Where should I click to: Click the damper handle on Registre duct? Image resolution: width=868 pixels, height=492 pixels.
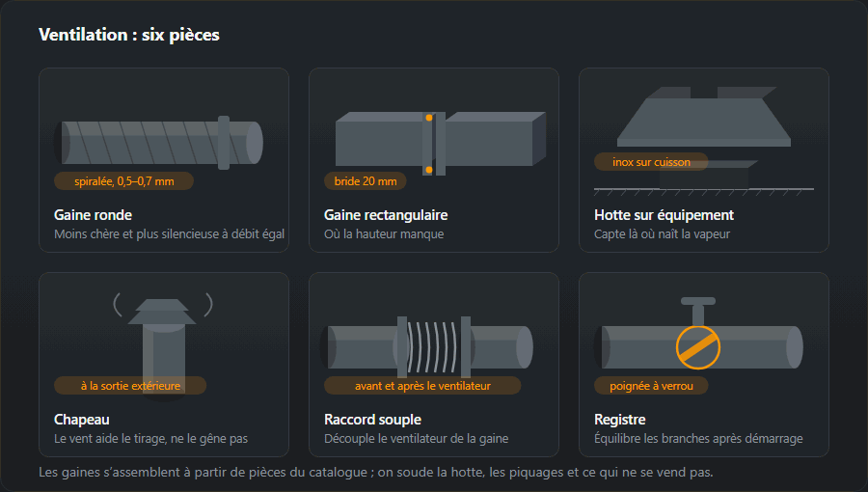coord(698,312)
